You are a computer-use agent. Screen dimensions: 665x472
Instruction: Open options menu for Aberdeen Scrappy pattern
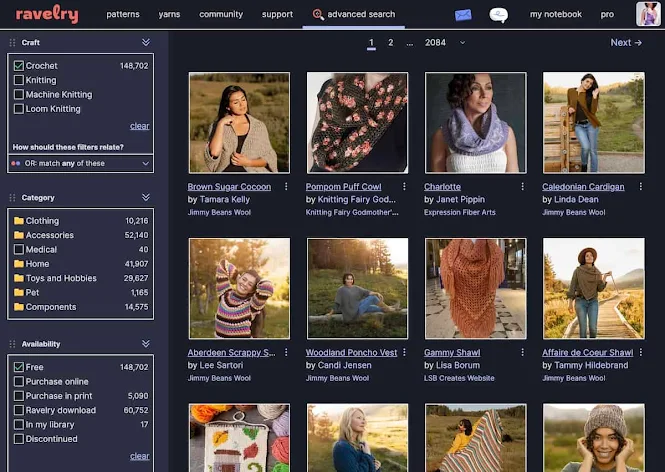286,352
